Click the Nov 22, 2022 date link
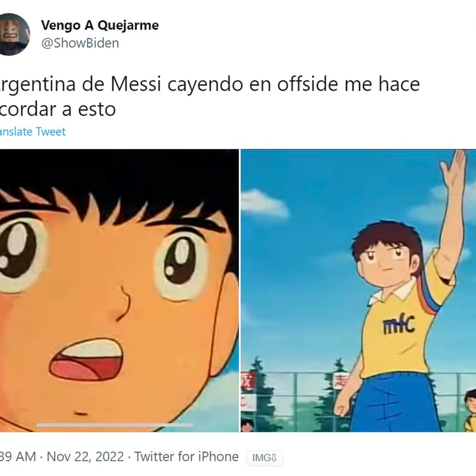Screen dimensions: 476x476 click(x=85, y=457)
